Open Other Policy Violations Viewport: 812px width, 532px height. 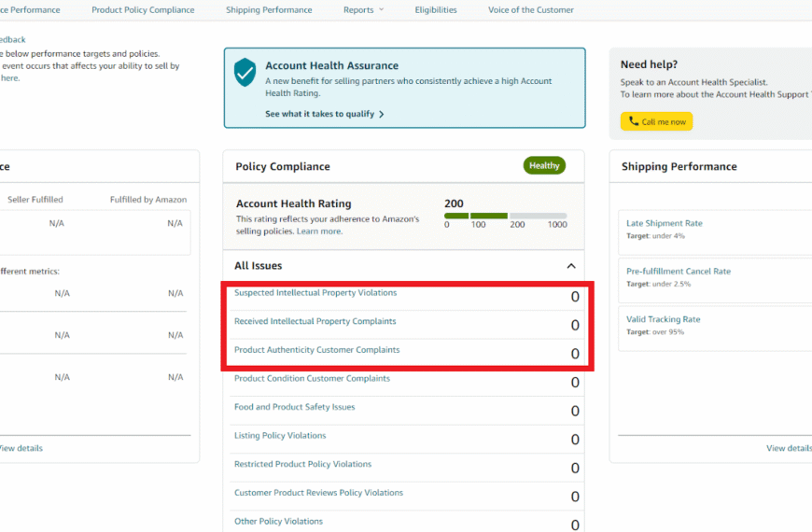click(x=278, y=521)
